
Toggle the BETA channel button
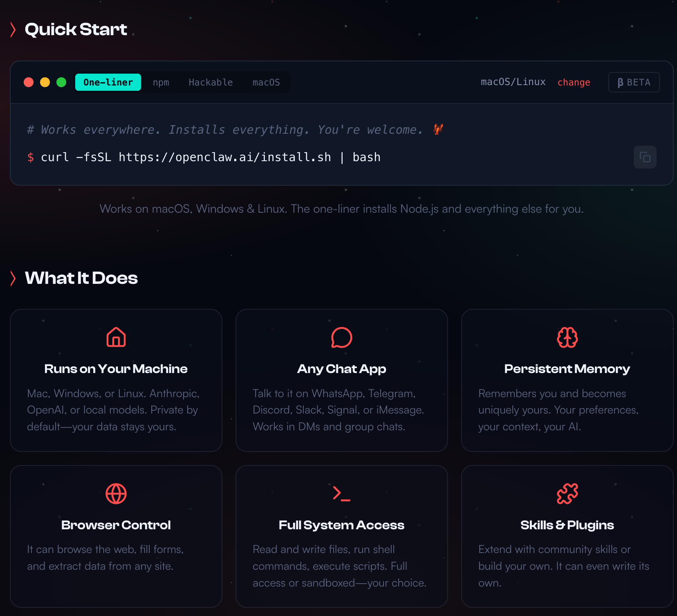[x=634, y=82]
